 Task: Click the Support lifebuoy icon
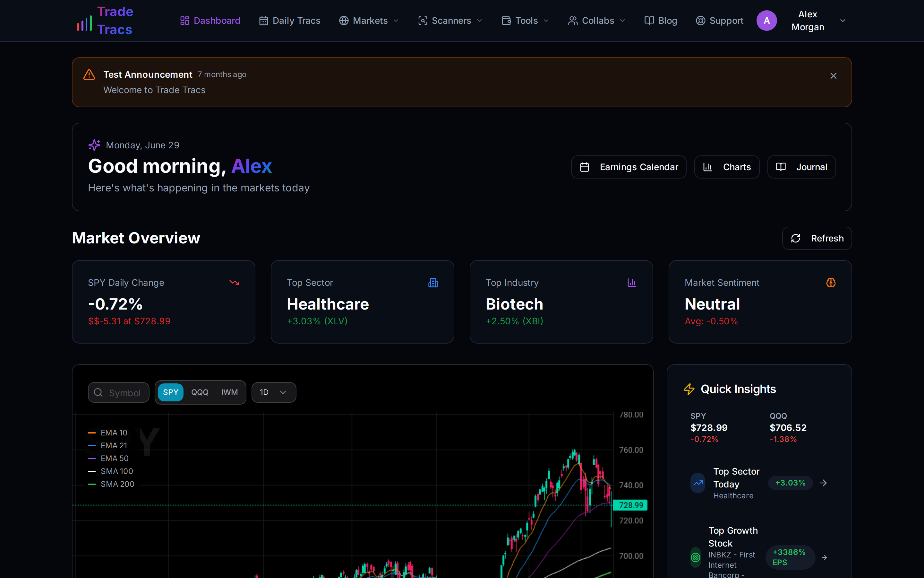click(x=700, y=21)
